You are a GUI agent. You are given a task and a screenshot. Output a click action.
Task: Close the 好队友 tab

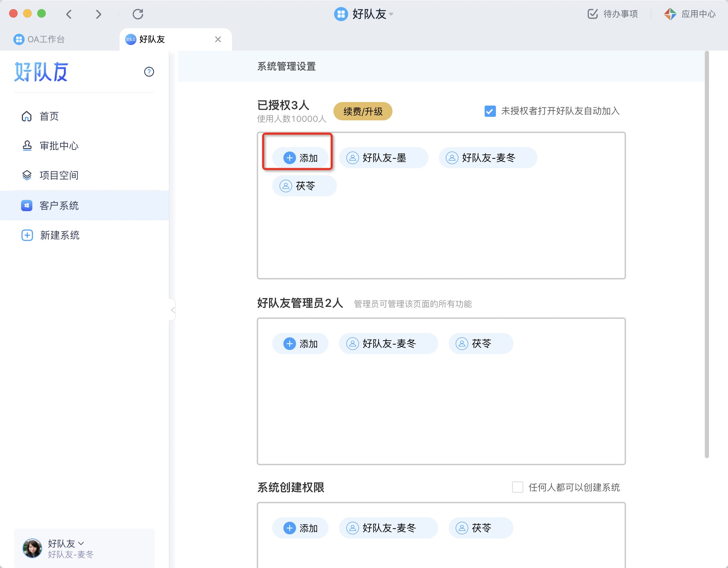coord(218,39)
